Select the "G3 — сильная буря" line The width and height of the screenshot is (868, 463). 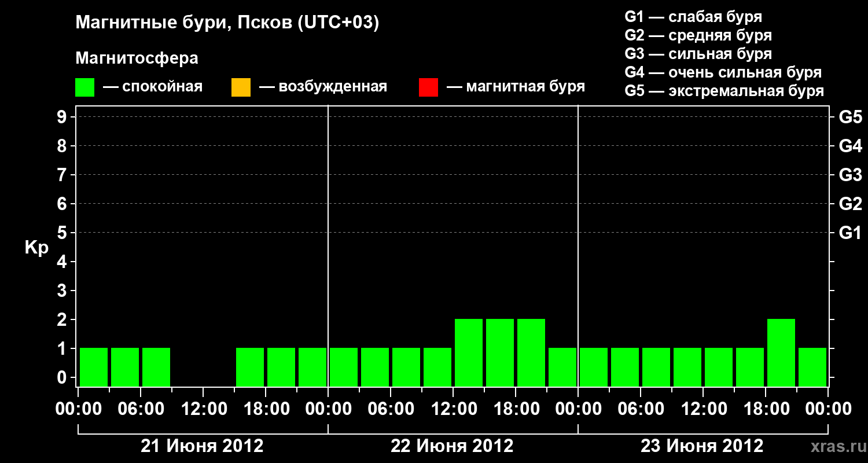[x=698, y=54]
